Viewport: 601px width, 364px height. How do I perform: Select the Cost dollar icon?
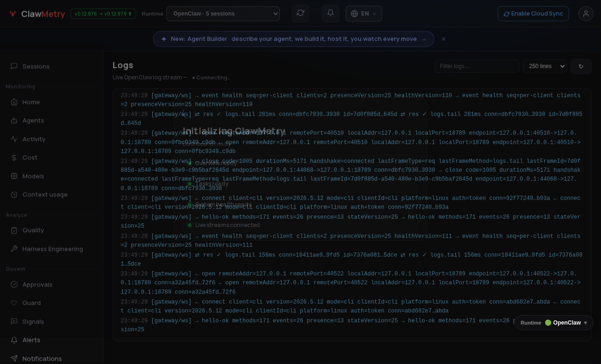click(x=14, y=157)
